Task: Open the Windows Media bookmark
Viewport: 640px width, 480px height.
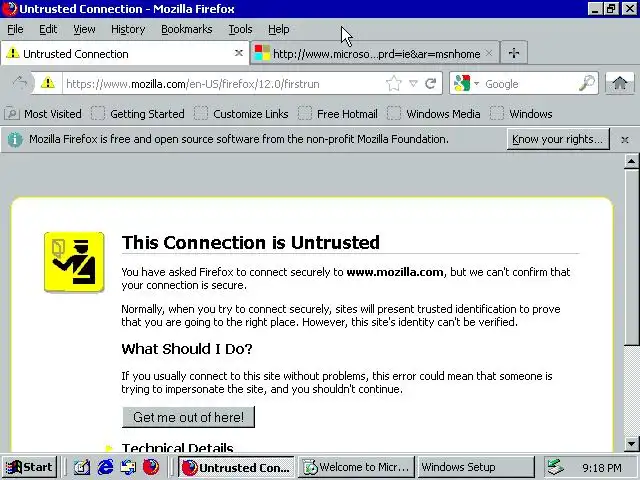Action: coord(434,114)
